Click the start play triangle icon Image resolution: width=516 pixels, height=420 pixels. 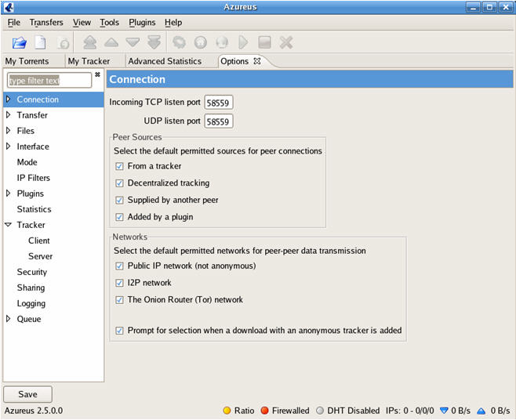point(243,42)
